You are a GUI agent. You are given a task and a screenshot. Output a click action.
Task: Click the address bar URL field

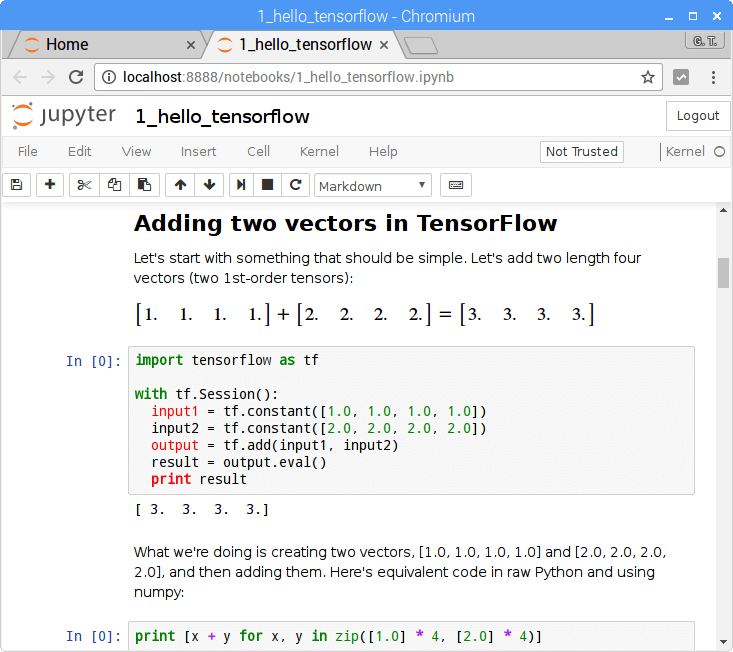(x=378, y=77)
